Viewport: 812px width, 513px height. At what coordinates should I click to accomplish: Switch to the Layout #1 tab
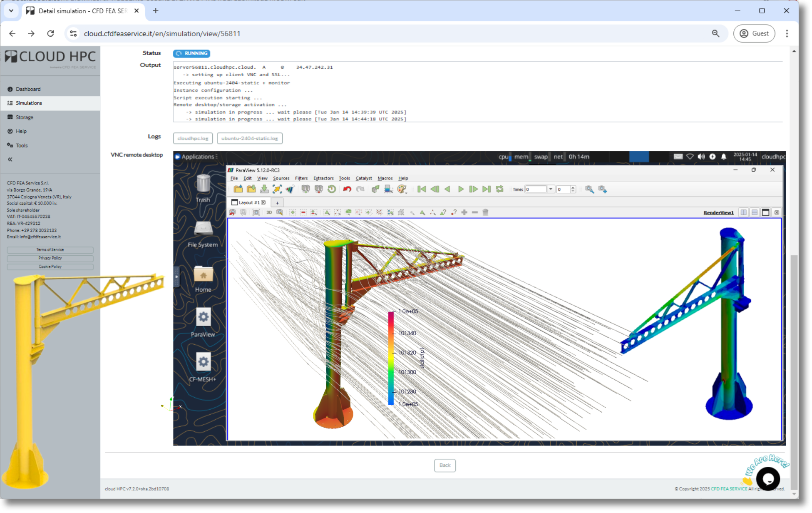click(249, 202)
